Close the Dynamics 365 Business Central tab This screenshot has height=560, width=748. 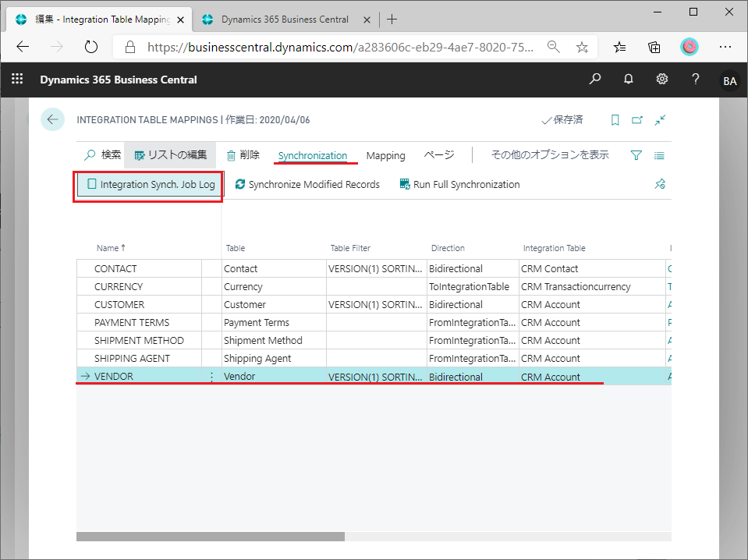[x=367, y=19]
